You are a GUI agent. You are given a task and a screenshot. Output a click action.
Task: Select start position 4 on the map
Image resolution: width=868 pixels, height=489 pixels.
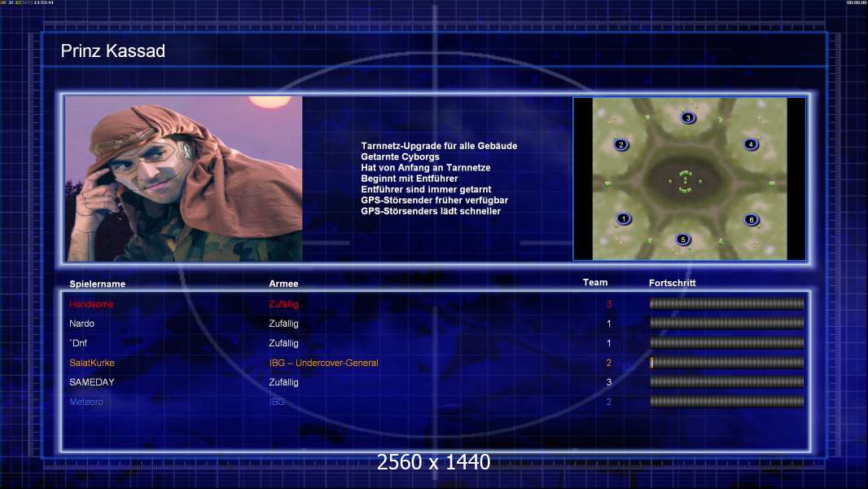pyautogui.click(x=751, y=144)
